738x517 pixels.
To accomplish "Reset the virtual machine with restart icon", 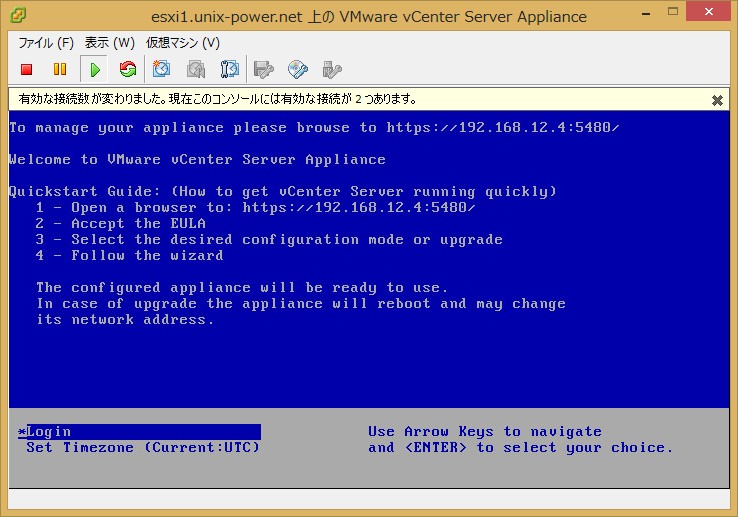I will [128, 69].
